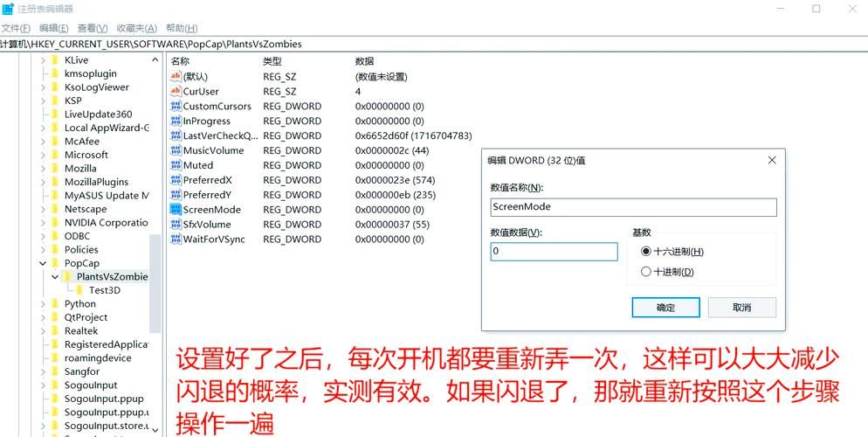
Task: Open the 文件(F) menu
Action: coord(15,28)
